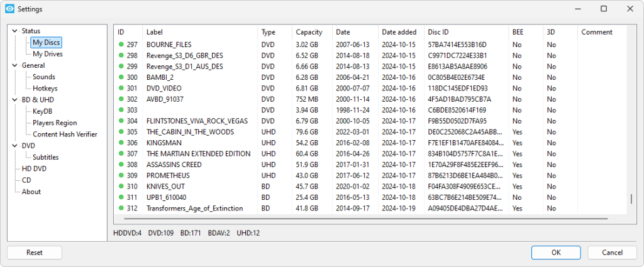Confirm the dialog with OK
The height and width of the screenshot is (267, 644).
click(x=556, y=253)
